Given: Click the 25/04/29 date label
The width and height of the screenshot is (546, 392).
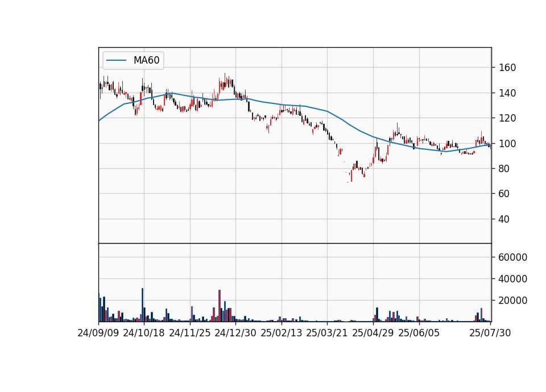Looking at the screenshot, I should [373, 333].
